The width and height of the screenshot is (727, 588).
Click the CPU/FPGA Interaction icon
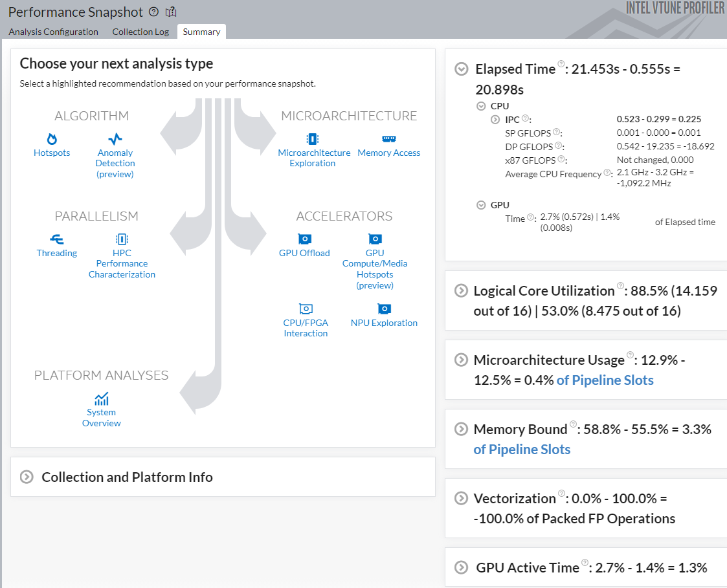[x=306, y=309]
